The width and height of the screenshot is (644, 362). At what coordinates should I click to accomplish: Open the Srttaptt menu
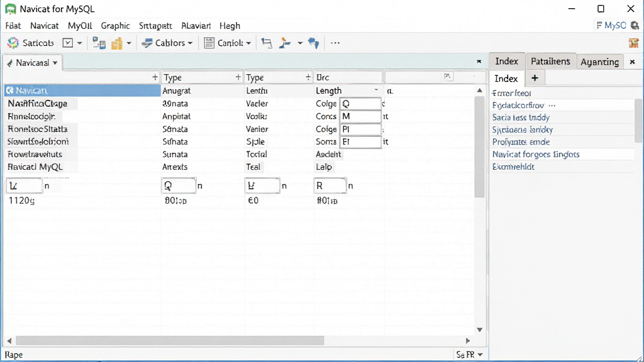click(156, 25)
